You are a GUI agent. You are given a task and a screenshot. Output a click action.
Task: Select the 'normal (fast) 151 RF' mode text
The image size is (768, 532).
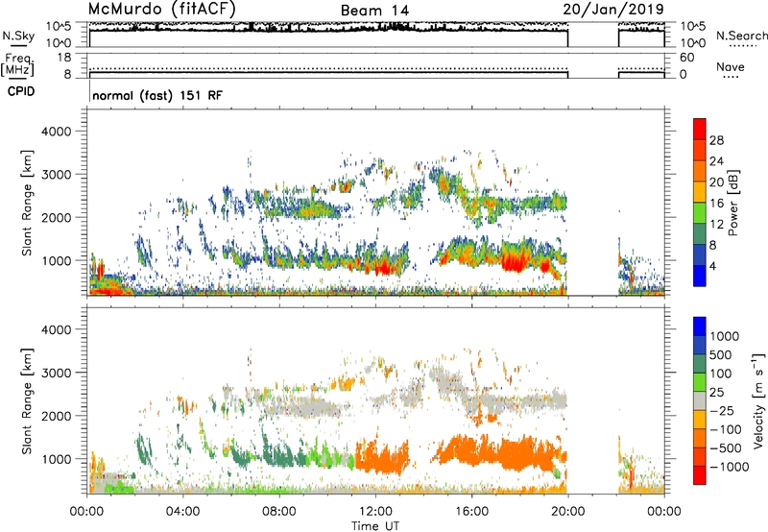157,95
